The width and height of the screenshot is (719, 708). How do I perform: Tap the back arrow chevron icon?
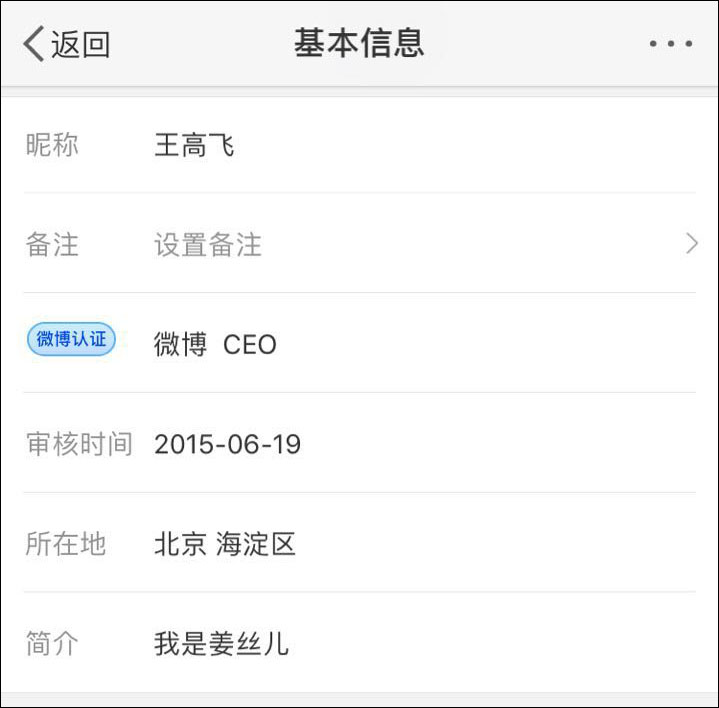(x=33, y=44)
